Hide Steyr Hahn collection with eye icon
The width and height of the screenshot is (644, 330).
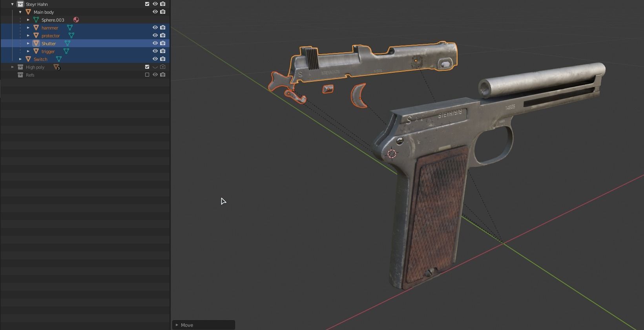coord(155,4)
